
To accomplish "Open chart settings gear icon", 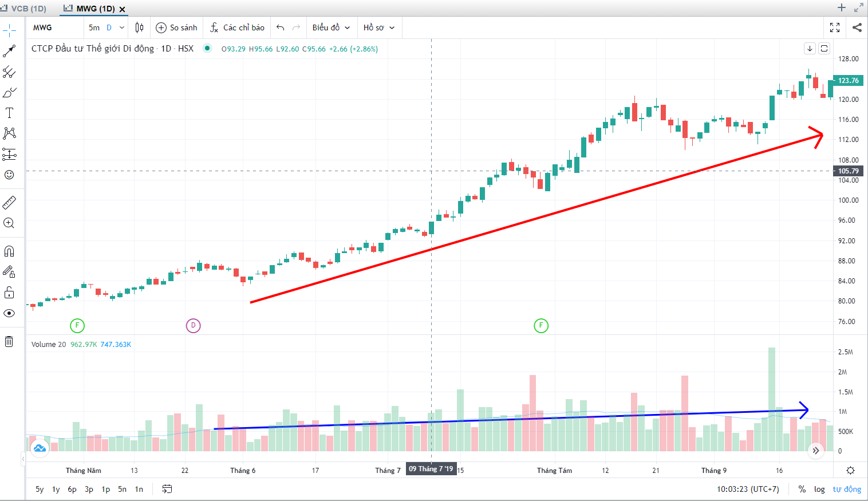I will [850, 470].
